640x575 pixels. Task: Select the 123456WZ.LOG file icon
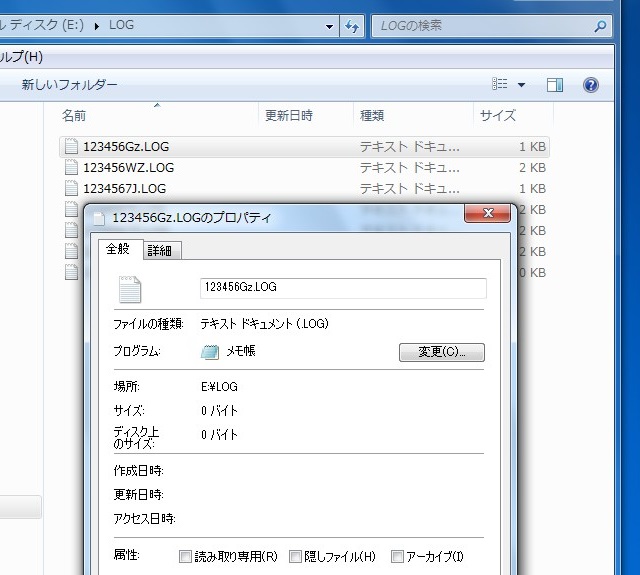(x=71, y=168)
